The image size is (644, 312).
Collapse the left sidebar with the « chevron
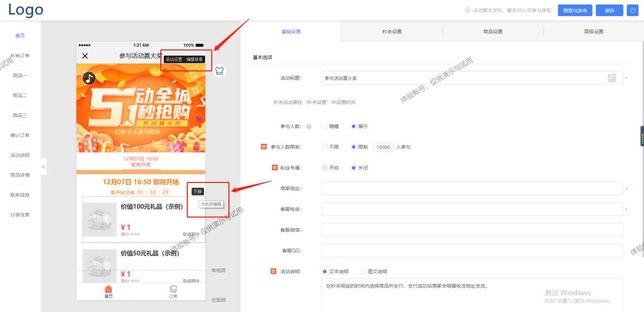[44, 166]
